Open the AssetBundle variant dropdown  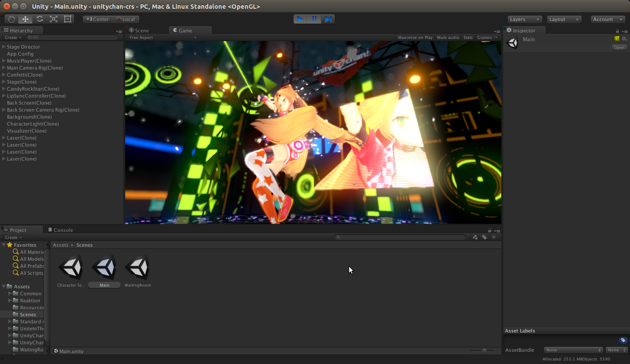click(x=616, y=350)
